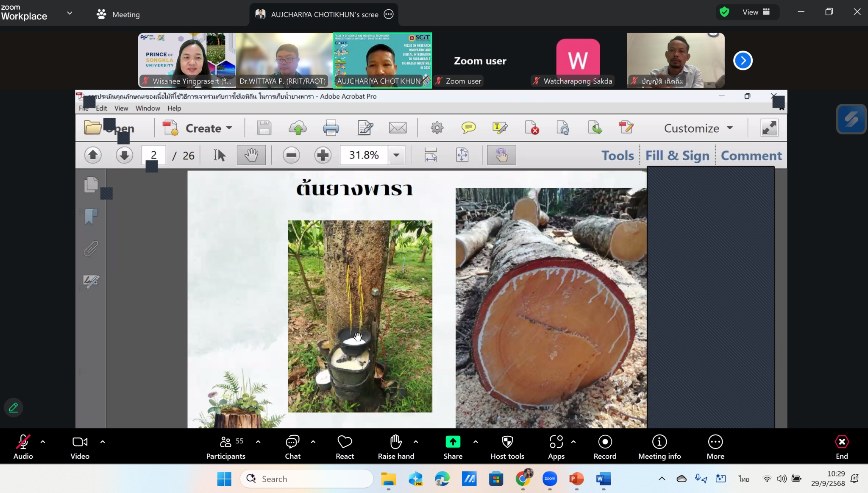Click the End meeting button
Image resolution: width=868 pixels, height=493 pixels.
click(842, 442)
